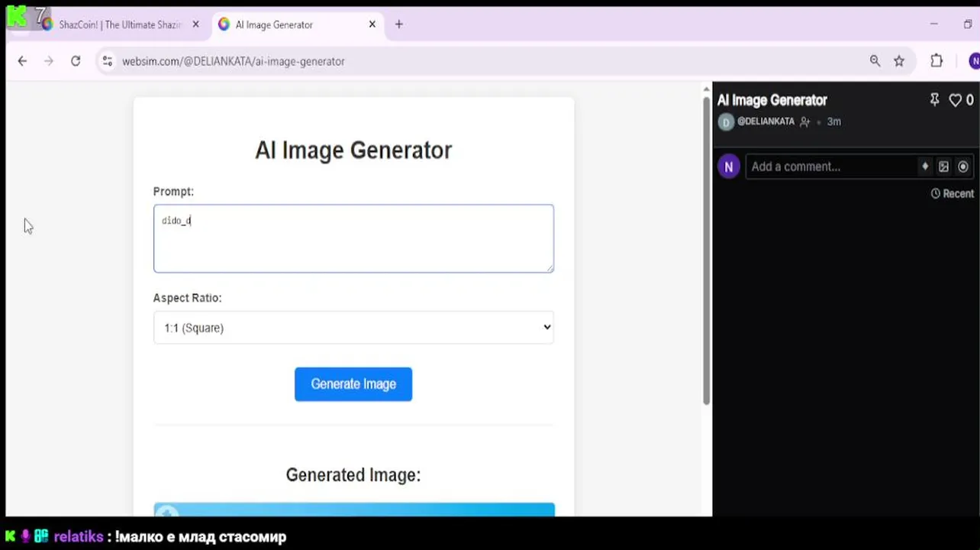Open the Chrome profile avatar N
Screen dimensions: 980x550
(x=974, y=61)
